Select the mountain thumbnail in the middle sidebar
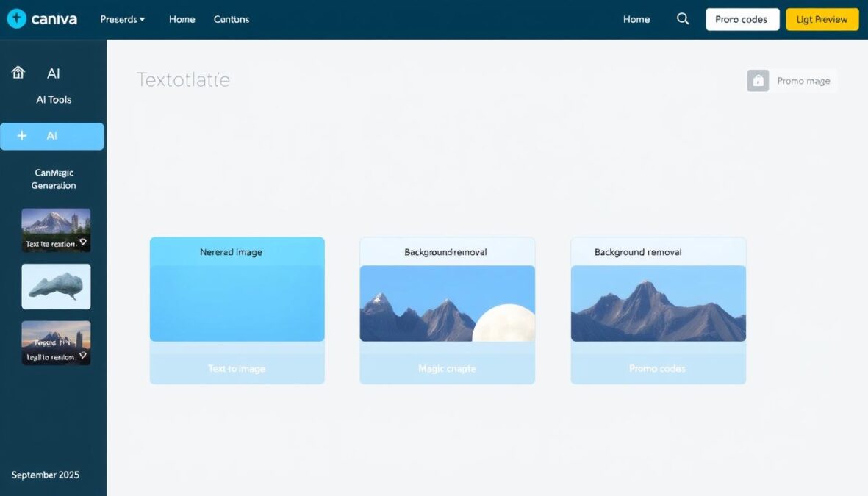The image size is (868, 496). (56, 287)
